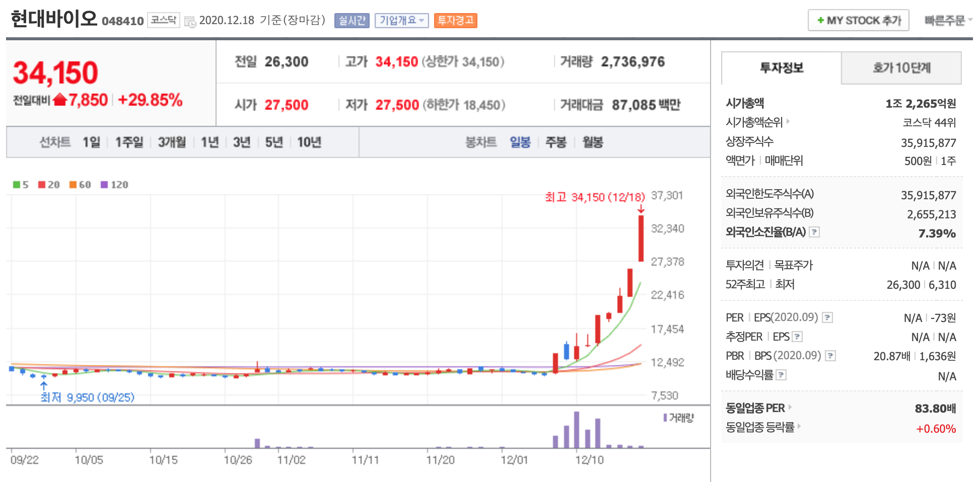Select 일봉 candlestick chart

[520, 142]
